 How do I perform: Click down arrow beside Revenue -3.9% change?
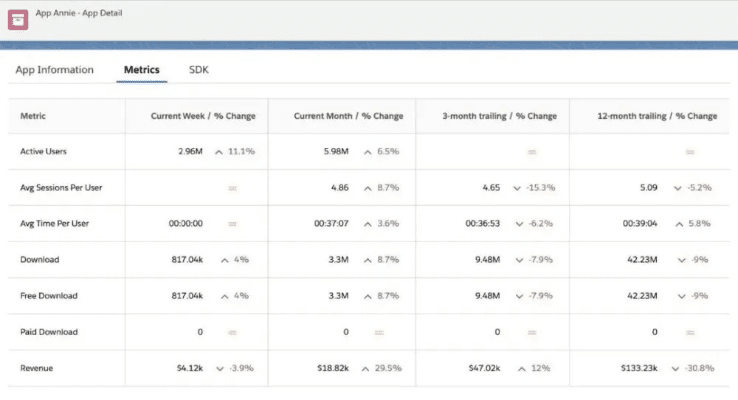coord(219,368)
